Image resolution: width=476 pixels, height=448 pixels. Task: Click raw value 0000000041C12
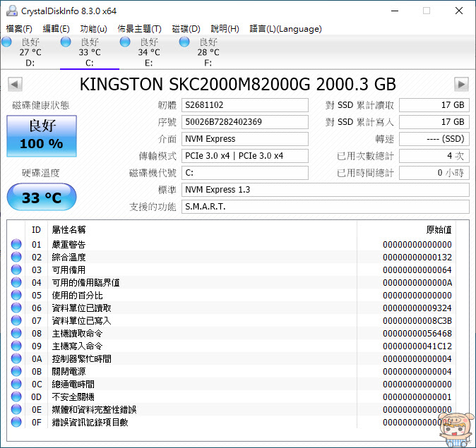[417, 346]
